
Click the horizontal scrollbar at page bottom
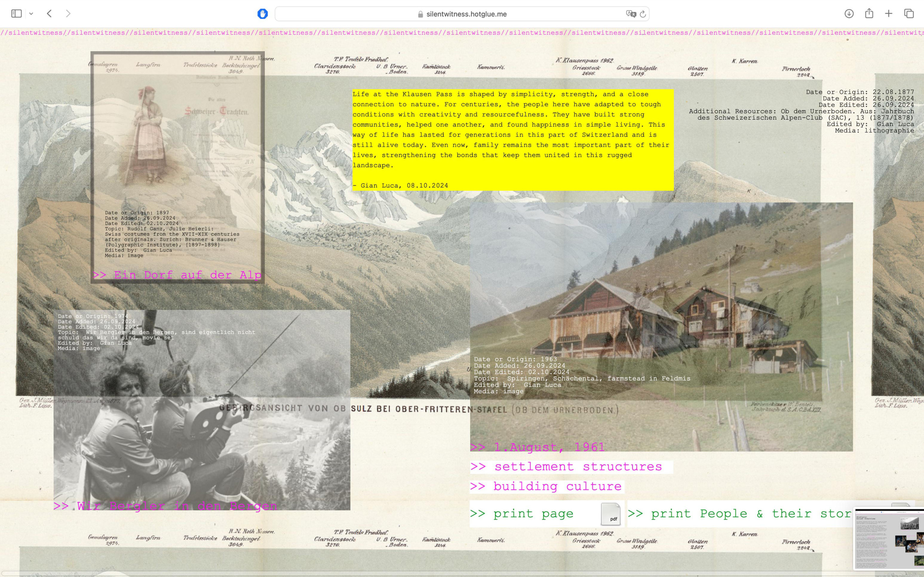click(x=462, y=574)
